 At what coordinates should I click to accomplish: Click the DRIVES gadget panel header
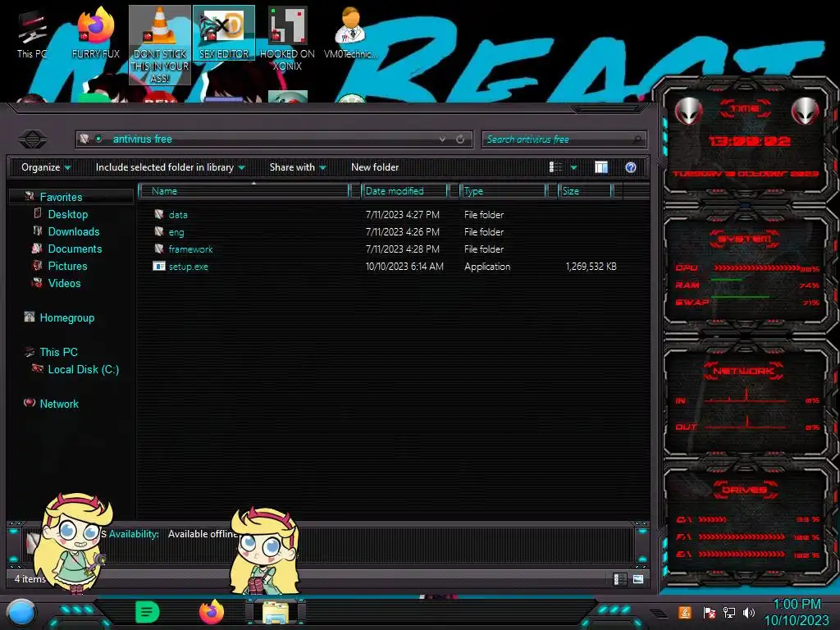pyautogui.click(x=744, y=490)
